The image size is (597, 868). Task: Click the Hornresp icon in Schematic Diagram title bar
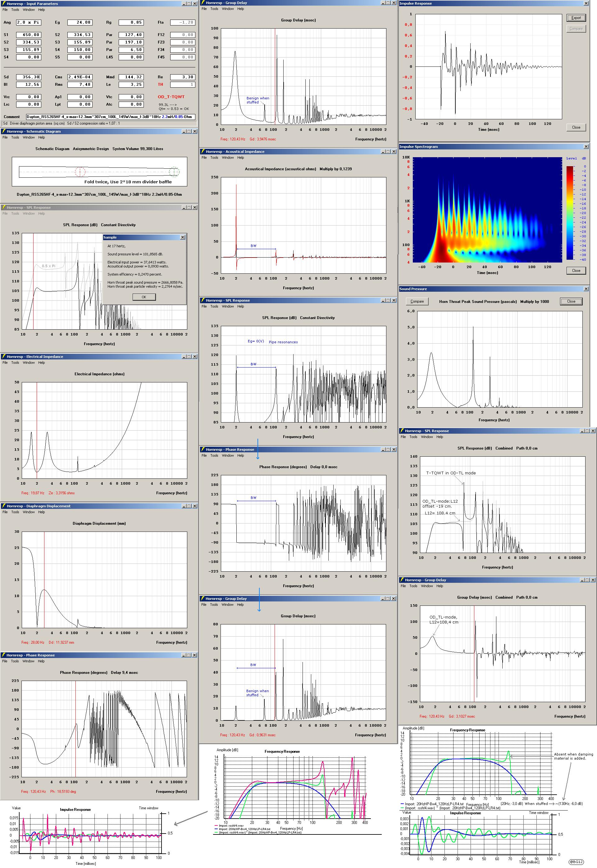3,131
